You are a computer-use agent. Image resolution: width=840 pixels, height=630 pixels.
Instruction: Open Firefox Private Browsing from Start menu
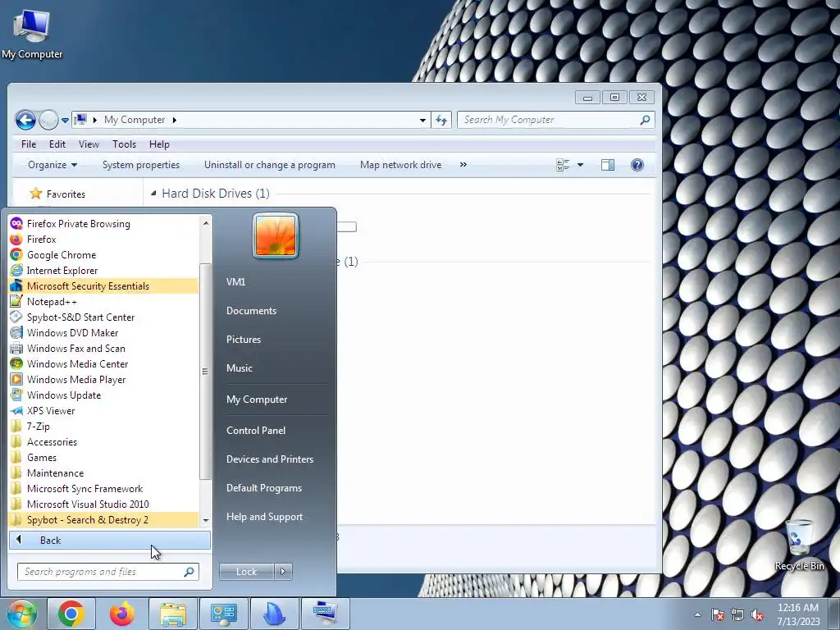click(x=104, y=224)
